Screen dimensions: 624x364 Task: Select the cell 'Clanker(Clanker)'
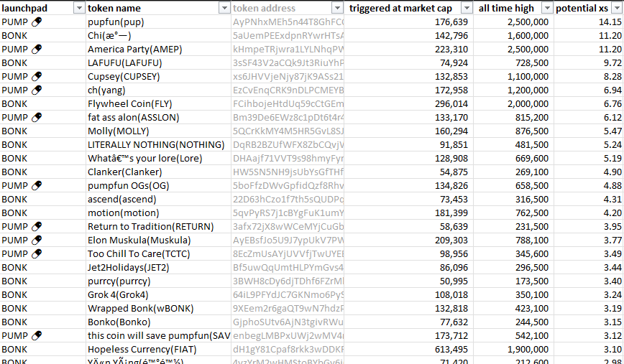pyautogui.click(x=158, y=172)
